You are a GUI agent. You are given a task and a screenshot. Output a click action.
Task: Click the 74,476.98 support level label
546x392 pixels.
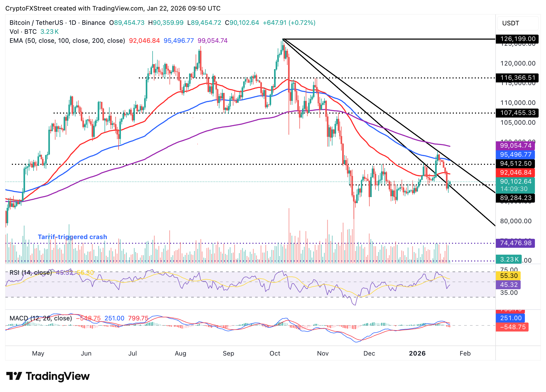[x=515, y=243]
